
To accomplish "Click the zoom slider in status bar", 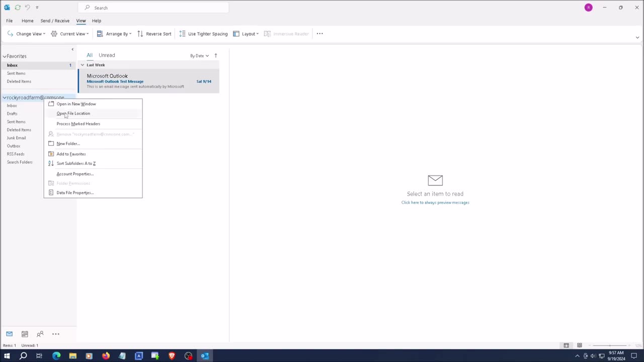I will (610, 345).
